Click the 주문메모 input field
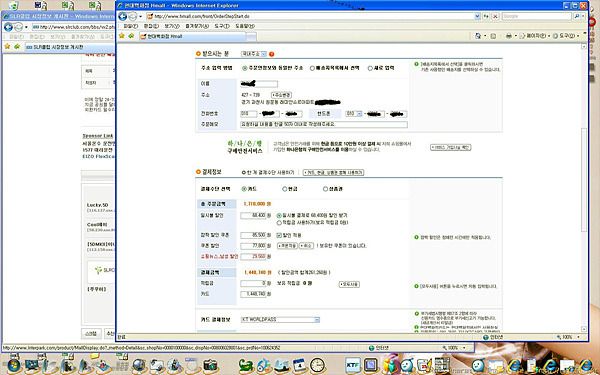Viewport: 600px width, 375px height. pyautogui.click(x=324, y=124)
